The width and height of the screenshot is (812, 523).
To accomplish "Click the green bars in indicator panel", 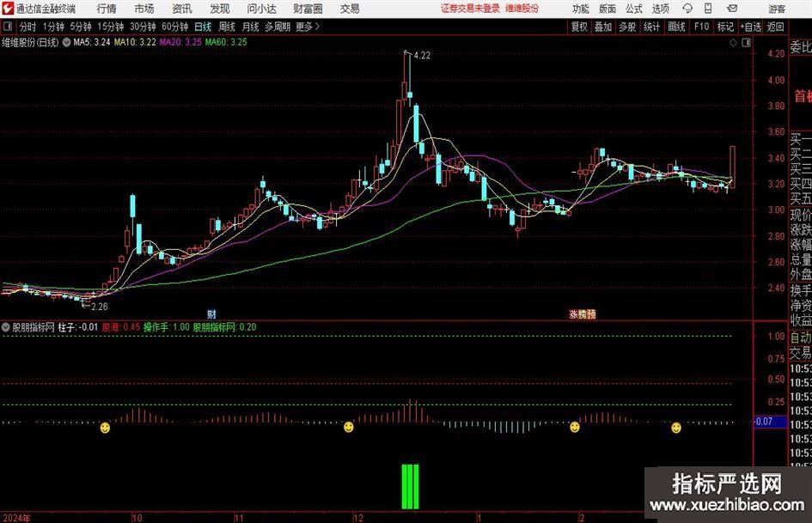I will click(410, 487).
